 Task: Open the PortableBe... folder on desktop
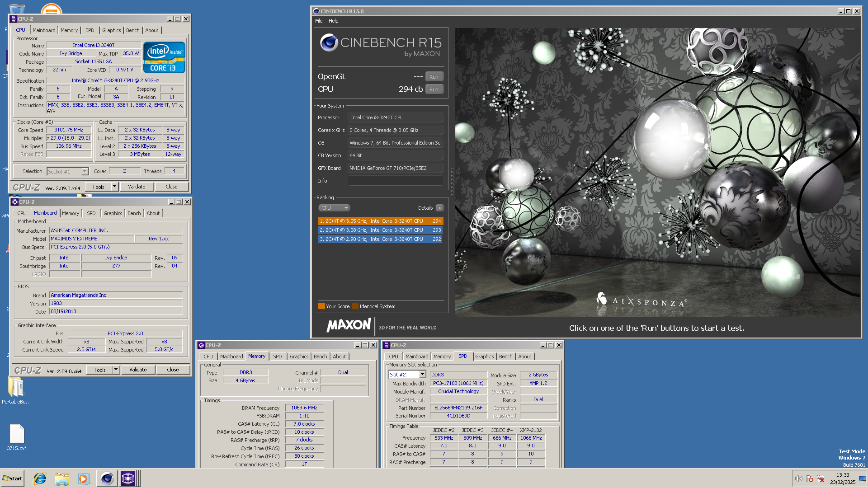click(x=16, y=390)
